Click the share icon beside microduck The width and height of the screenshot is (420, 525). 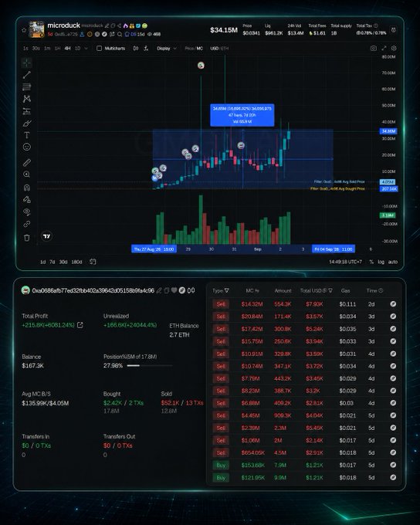119,25
